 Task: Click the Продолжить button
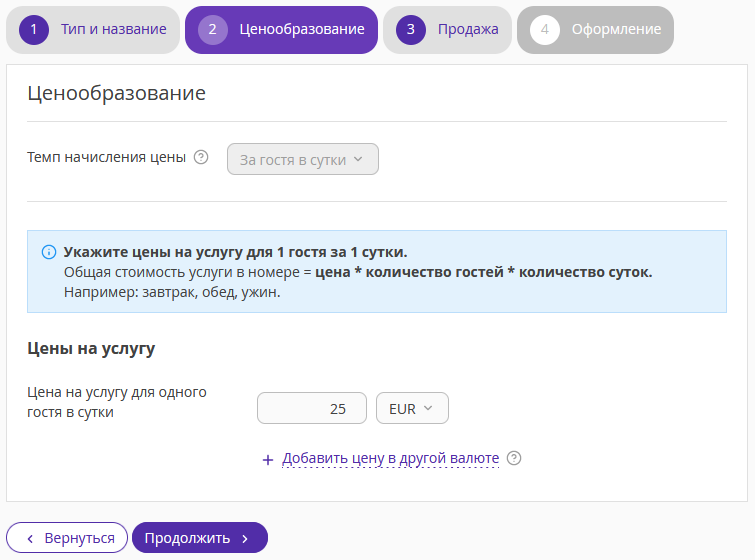pyautogui.click(x=200, y=538)
